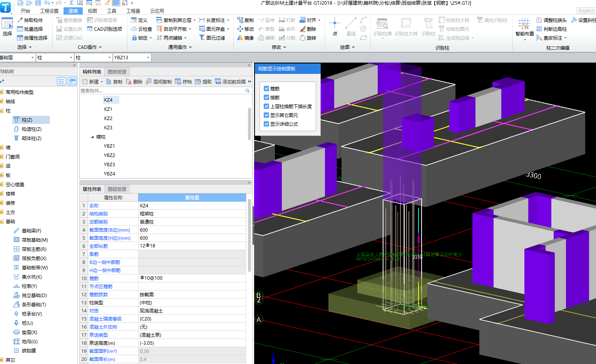The height and width of the screenshot is (364, 596).
Task: Select 筏板基础(M) in navigation tree
Action: 35,240
